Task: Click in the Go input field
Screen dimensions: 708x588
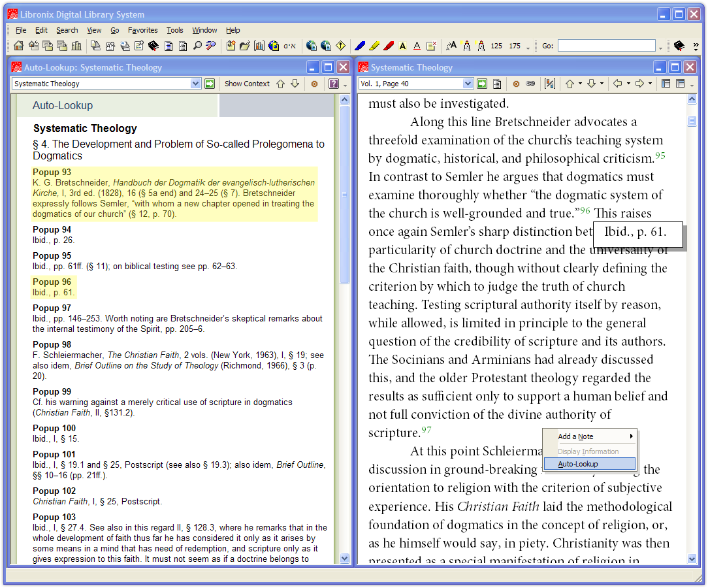Action: (x=605, y=46)
